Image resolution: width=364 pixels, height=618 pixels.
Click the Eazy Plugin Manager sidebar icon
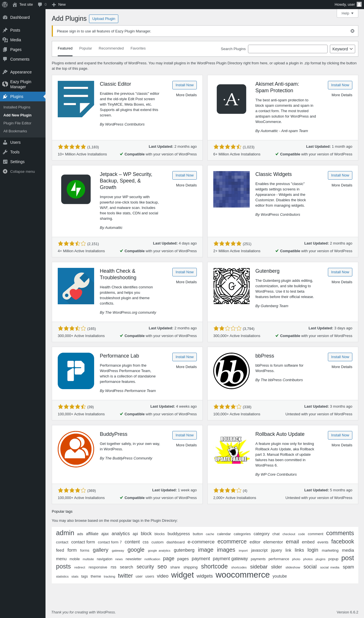pyautogui.click(x=5, y=84)
